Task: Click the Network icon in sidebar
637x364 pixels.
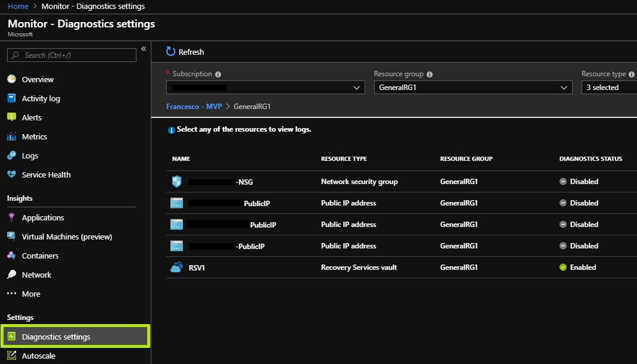Action: 12,275
